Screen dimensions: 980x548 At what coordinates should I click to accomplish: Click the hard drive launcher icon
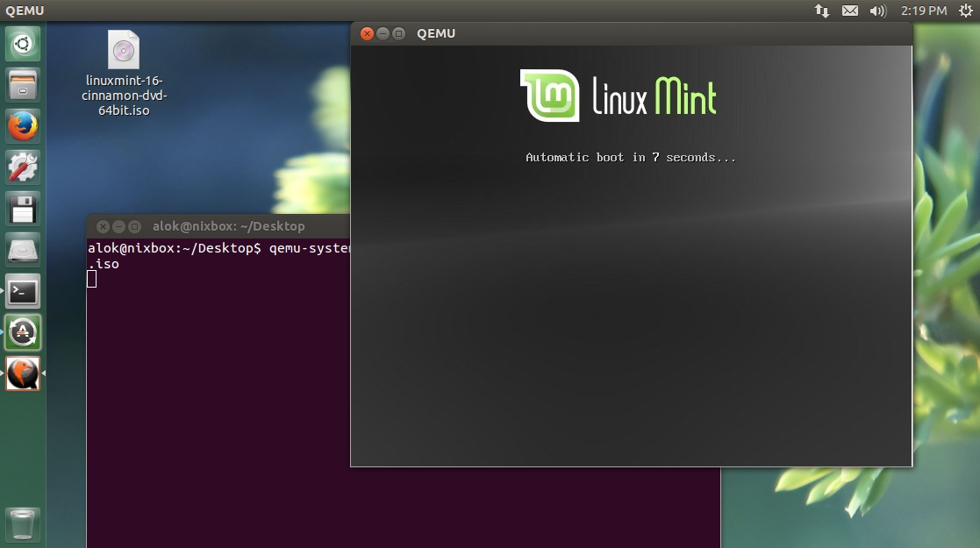click(23, 250)
